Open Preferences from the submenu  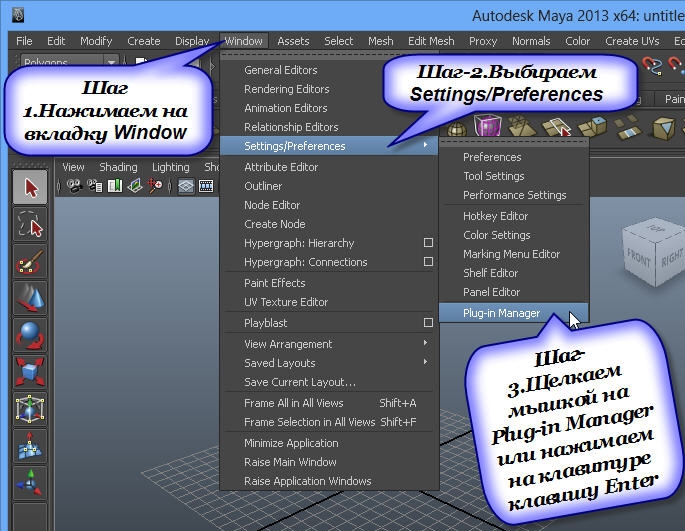coord(492,157)
